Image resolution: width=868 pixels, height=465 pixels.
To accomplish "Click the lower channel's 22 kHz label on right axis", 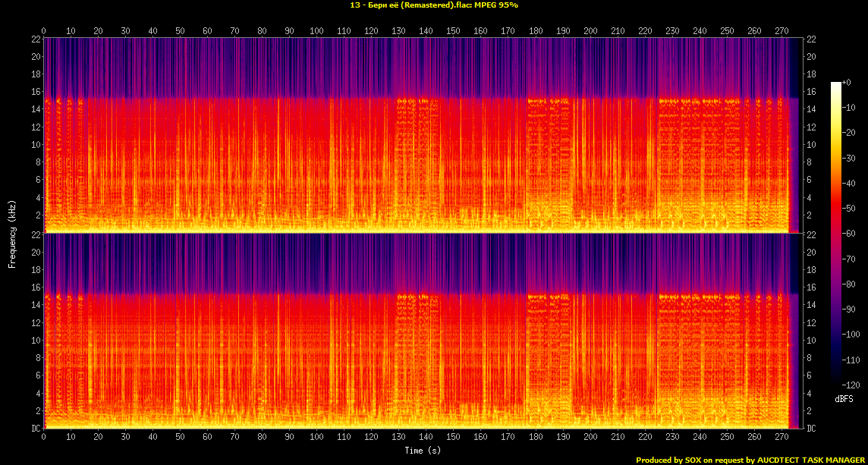I will tap(810, 235).
